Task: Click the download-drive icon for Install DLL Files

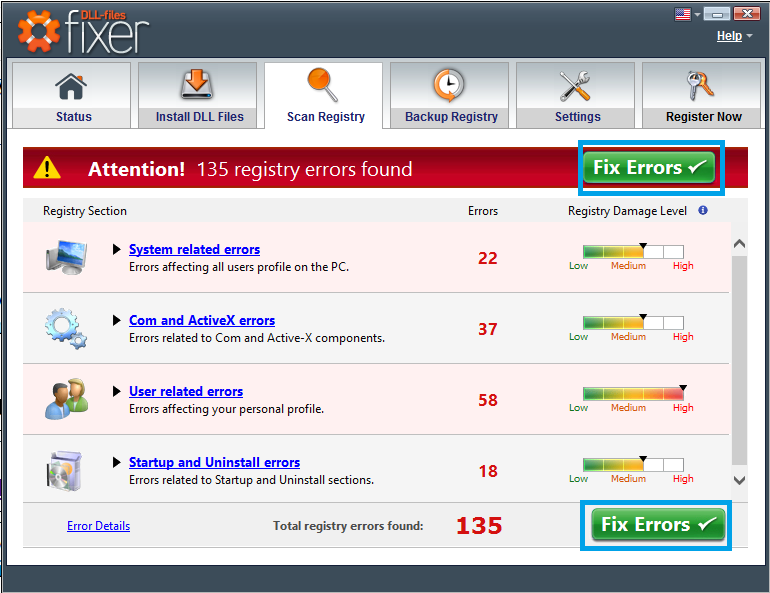Action: (x=196, y=84)
